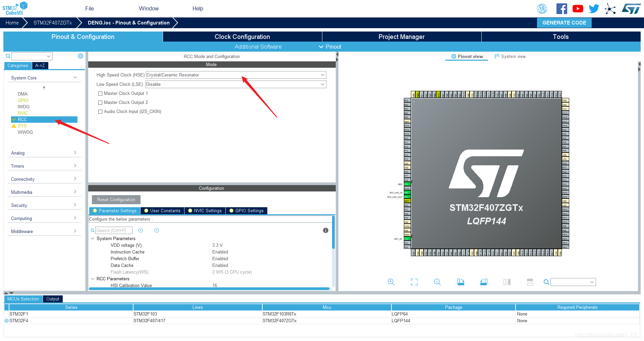
Task: Switch to Project Manager tab
Action: point(401,37)
